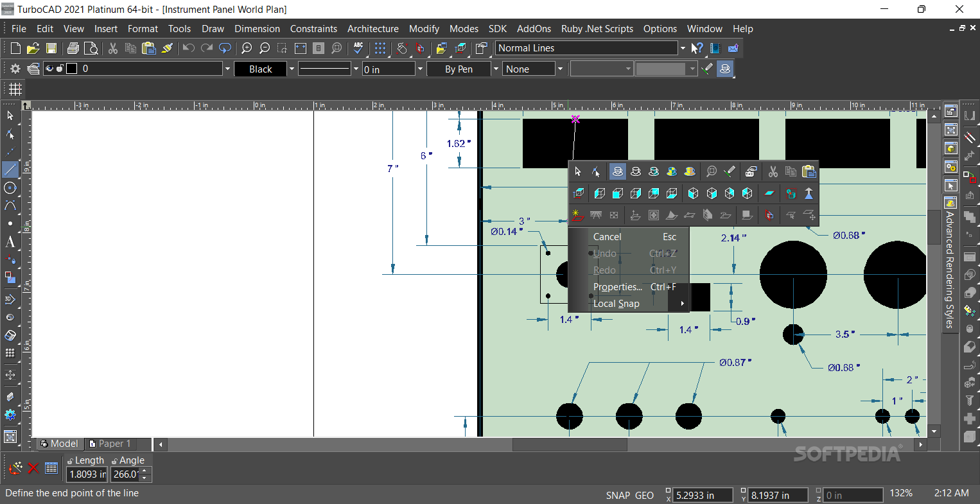Switch to the Model tab

(x=58, y=444)
